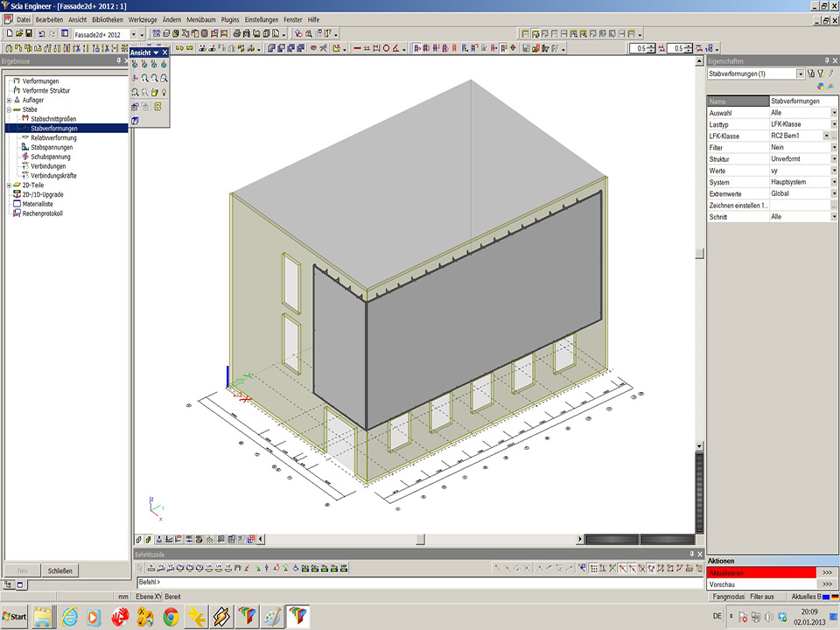Click the light bulb icon in Ansicht palette
The image size is (840, 630).
point(164,92)
